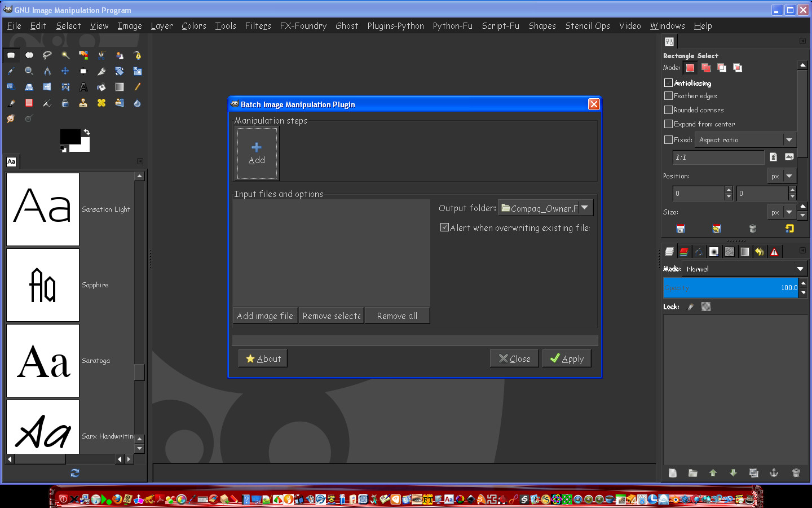This screenshot has width=812, height=508.
Task: Select the Color Picker tool
Action: pos(11,71)
